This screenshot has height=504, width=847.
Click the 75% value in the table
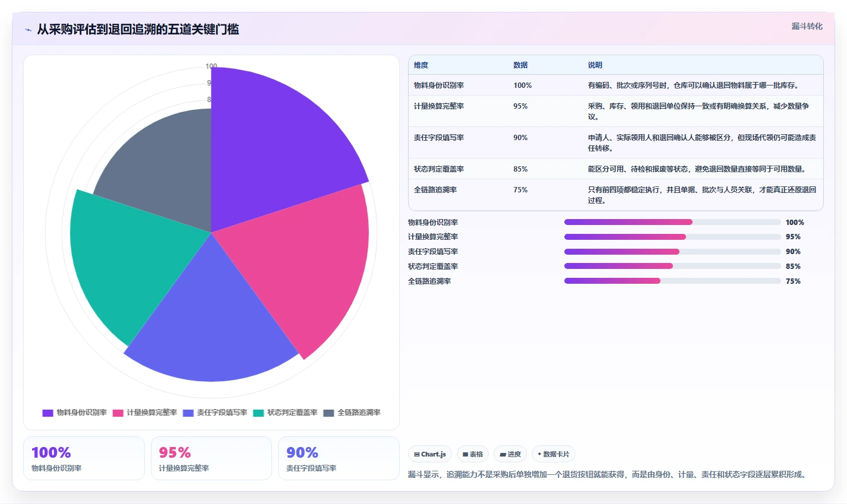tap(520, 190)
